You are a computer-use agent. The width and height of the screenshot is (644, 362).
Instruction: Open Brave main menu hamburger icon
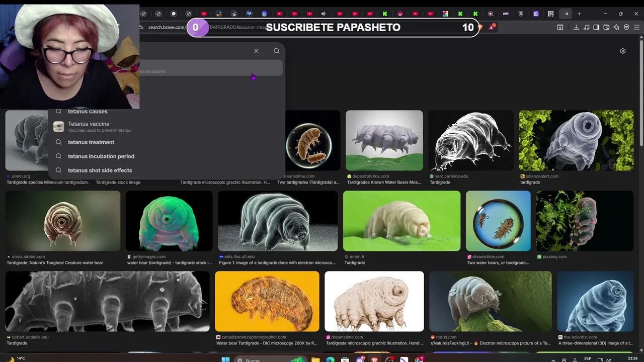(636, 27)
